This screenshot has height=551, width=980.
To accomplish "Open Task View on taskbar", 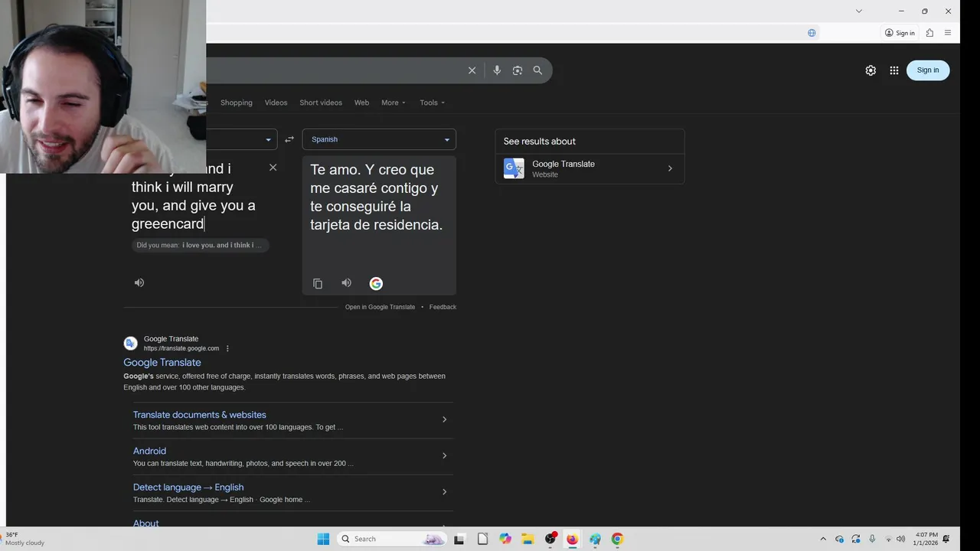I will [x=459, y=539].
